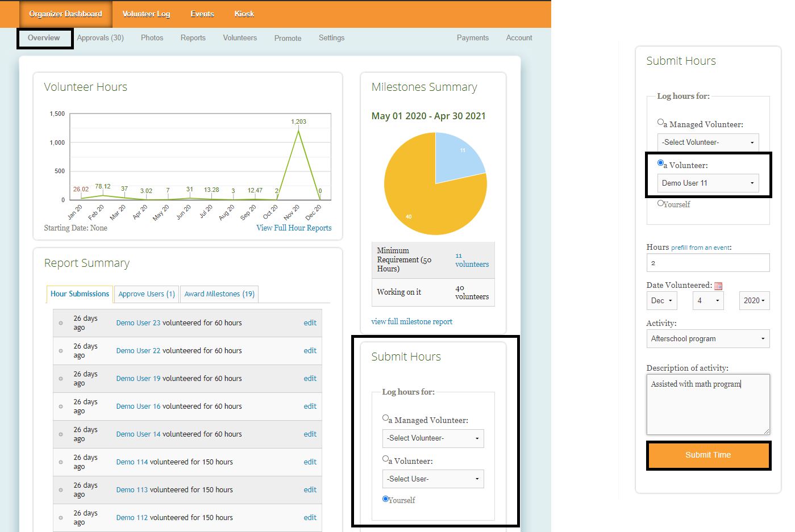
Task: Edit the Demo User 22 hour submission
Action: tap(310, 351)
